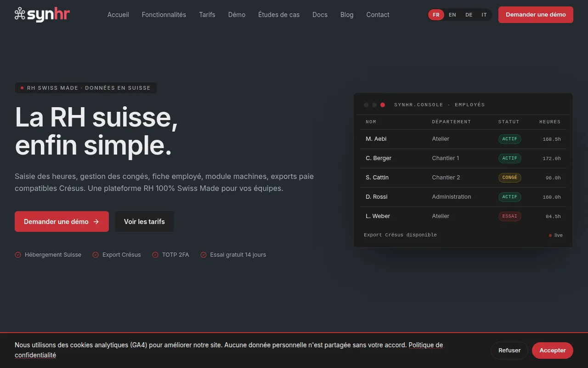Open the Politique de confidentialité link
The width and height of the screenshot is (588, 368).
coord(425,345)
